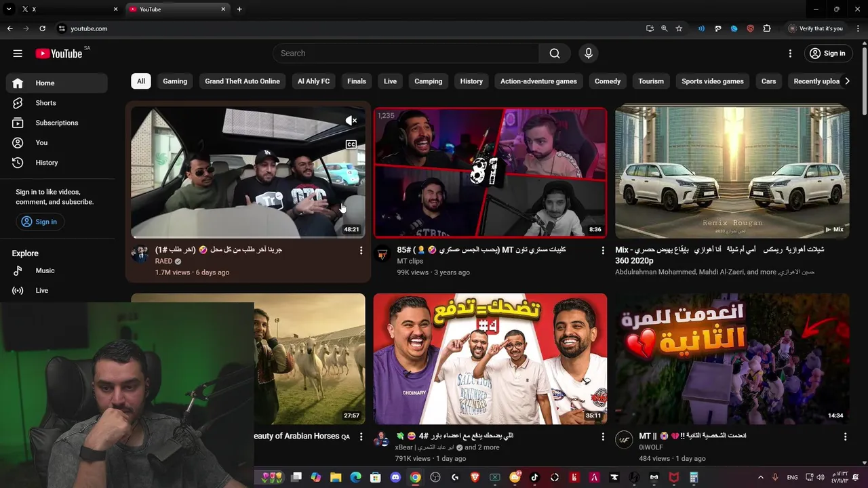This screenshot has height=488, width=868.
Task: Go to Subscriptions in the sidebar
Action: click(x=57, y=123)
